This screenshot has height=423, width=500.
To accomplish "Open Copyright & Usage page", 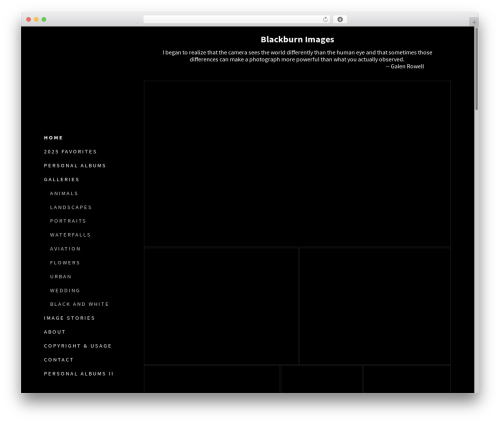I will click(77, 346).
